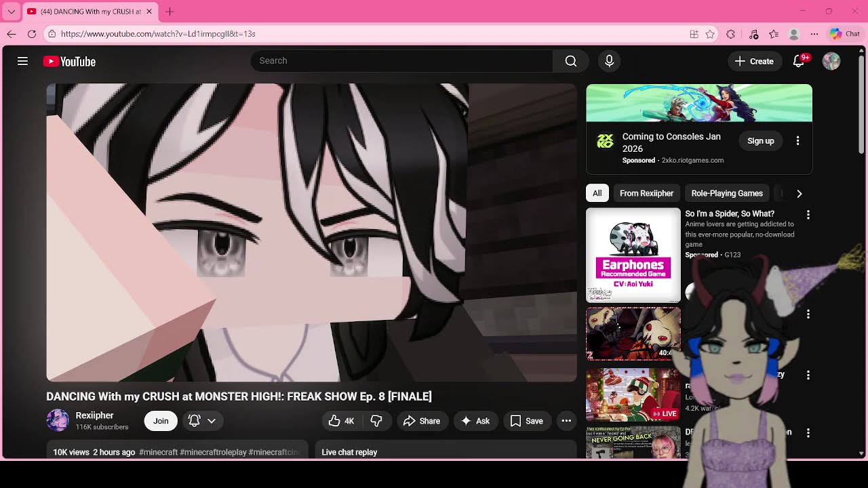The height and width of the screenshot is (488, 868).
Task: Reload the page with refresh icon
Action: [x=32, y=34]
